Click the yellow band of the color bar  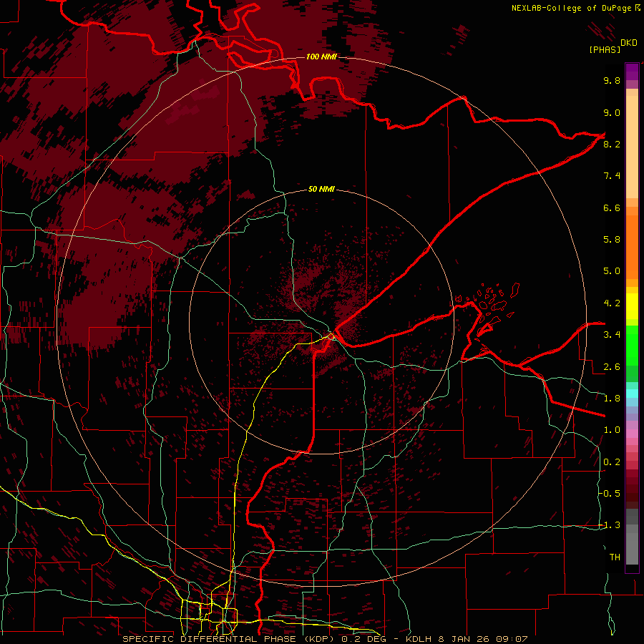[x=632, y=306]
